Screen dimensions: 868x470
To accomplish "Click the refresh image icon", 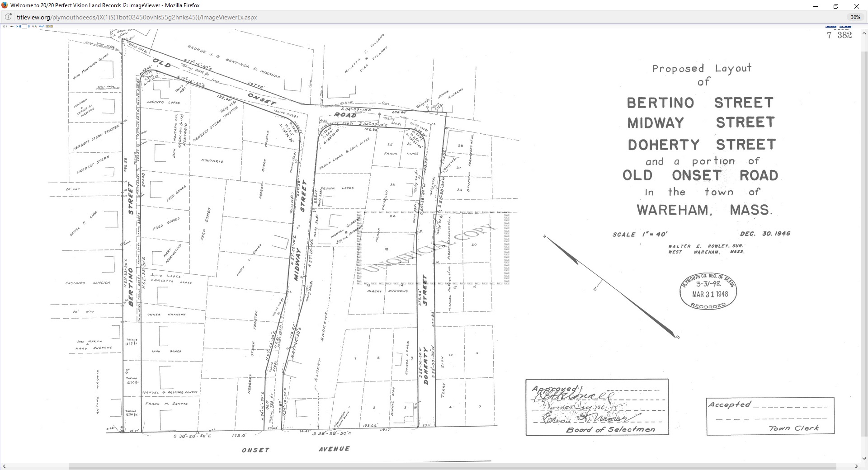I will [x=29, y=27].
